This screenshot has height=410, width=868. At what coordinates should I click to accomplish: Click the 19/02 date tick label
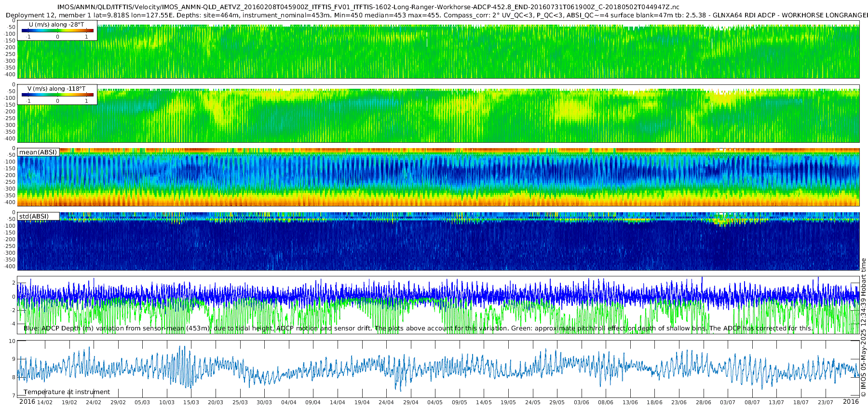[69, 402]
